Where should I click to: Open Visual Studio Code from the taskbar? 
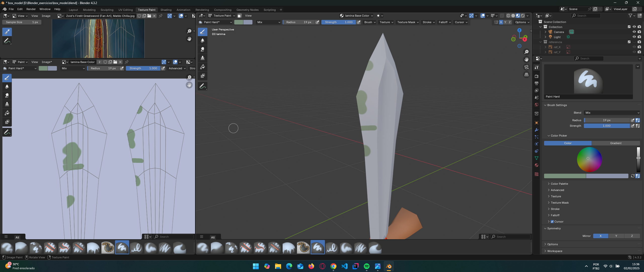point(345,266)
